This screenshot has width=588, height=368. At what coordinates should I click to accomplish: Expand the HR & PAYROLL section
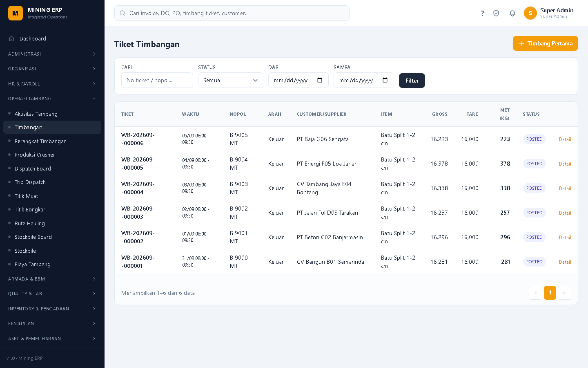click(52, 84)
